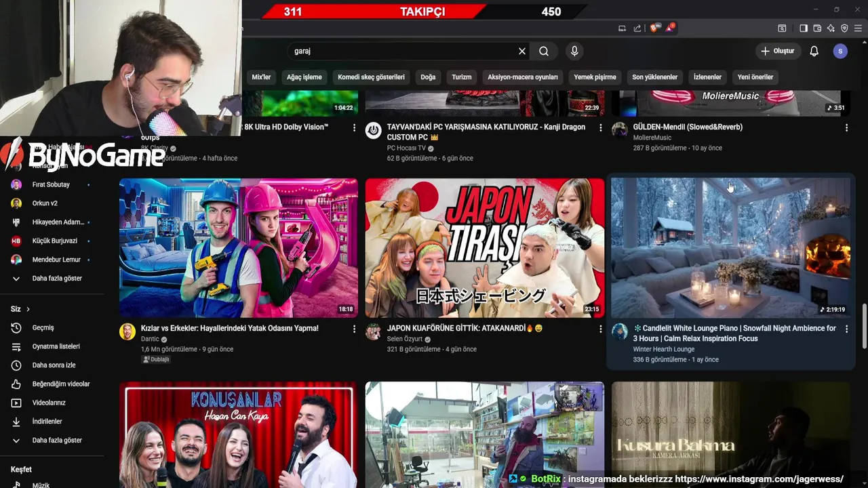Screen dimensions: 868x488
Task: Open Leo AI sparkle icon in toolbar
Action: point(831,28)
